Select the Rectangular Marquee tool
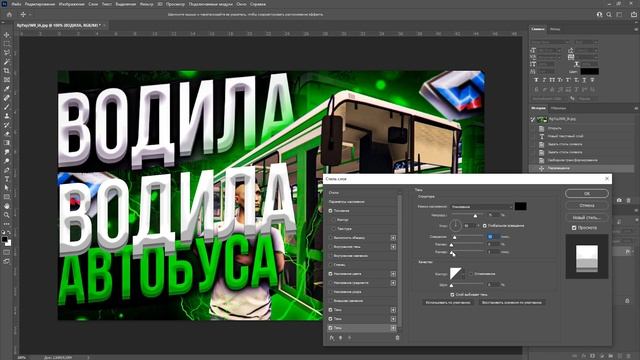Viewport: 640px width, 360px height. click(x=7, y=44)
